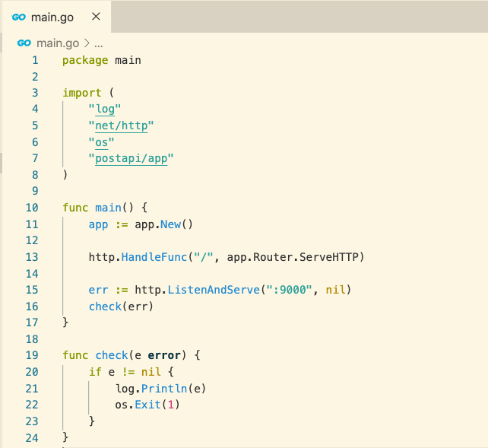Screen dimensions: 488x448
Task: Click the 'package' keyword on line 1
Action: click(x=85, y=60)
